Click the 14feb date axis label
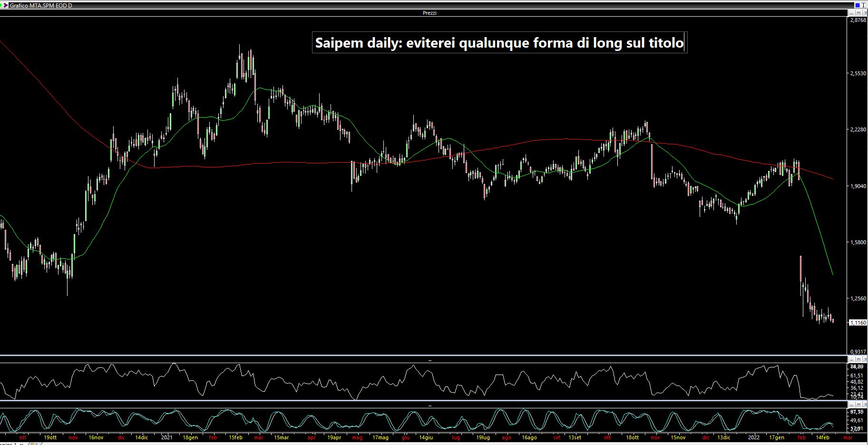 [x=823, y=437]
